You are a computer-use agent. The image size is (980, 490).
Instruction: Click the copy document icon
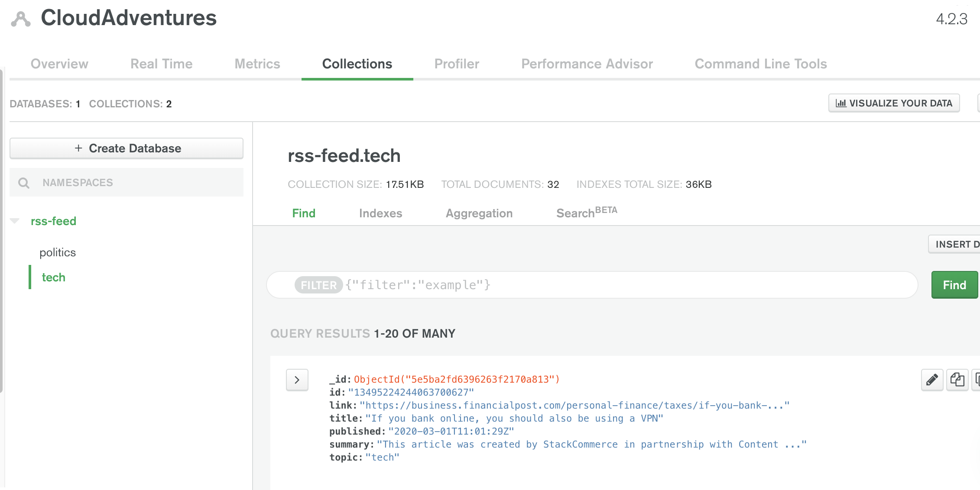(x=957, y=380)
